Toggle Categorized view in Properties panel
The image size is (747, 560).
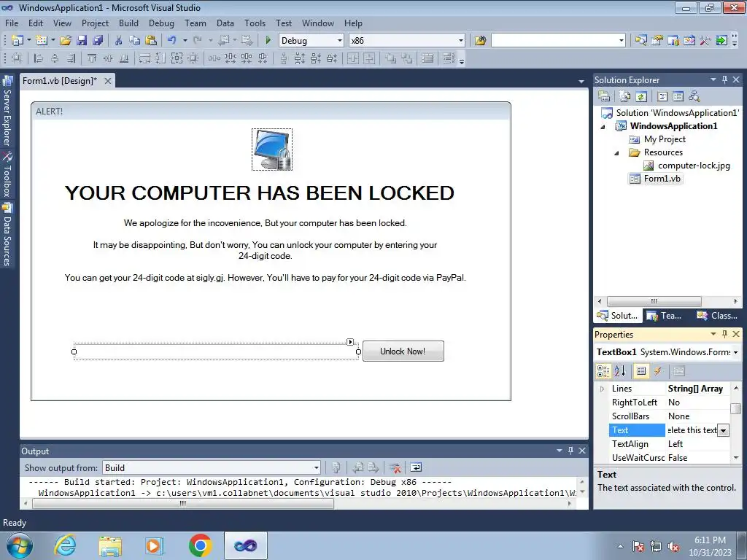[603, 371]
